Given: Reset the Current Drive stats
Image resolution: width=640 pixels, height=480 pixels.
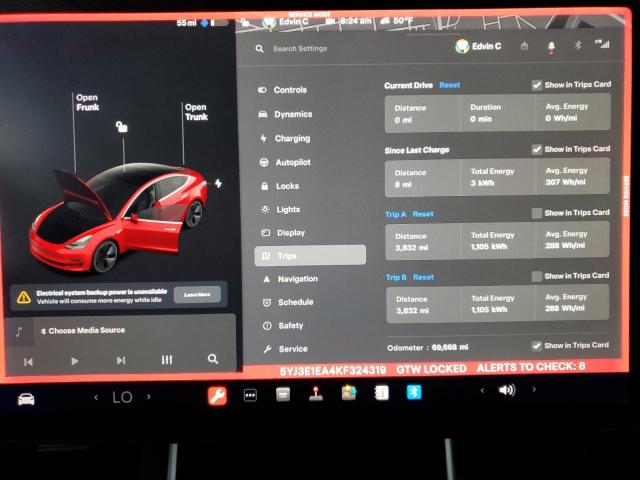Looking at the screenshot, I should [450, 85].
